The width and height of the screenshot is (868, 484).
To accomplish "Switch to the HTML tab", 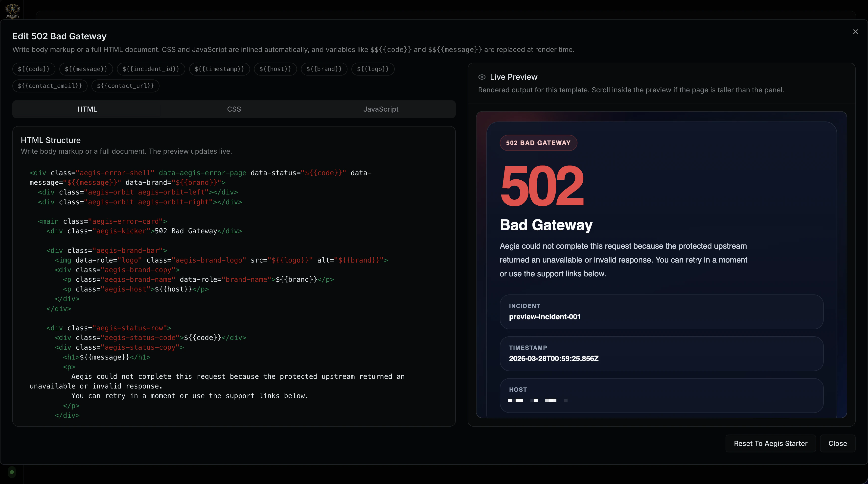I will click(87, 109).
